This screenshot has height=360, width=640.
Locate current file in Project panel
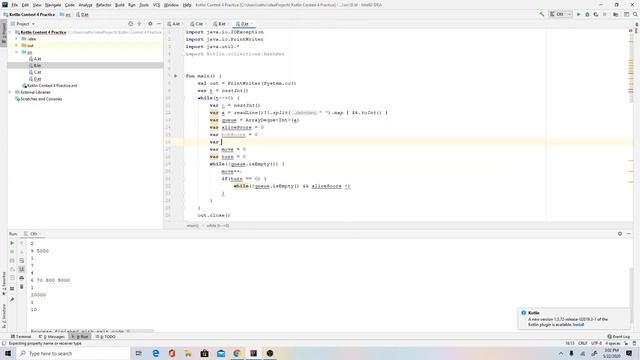[131, 24]
